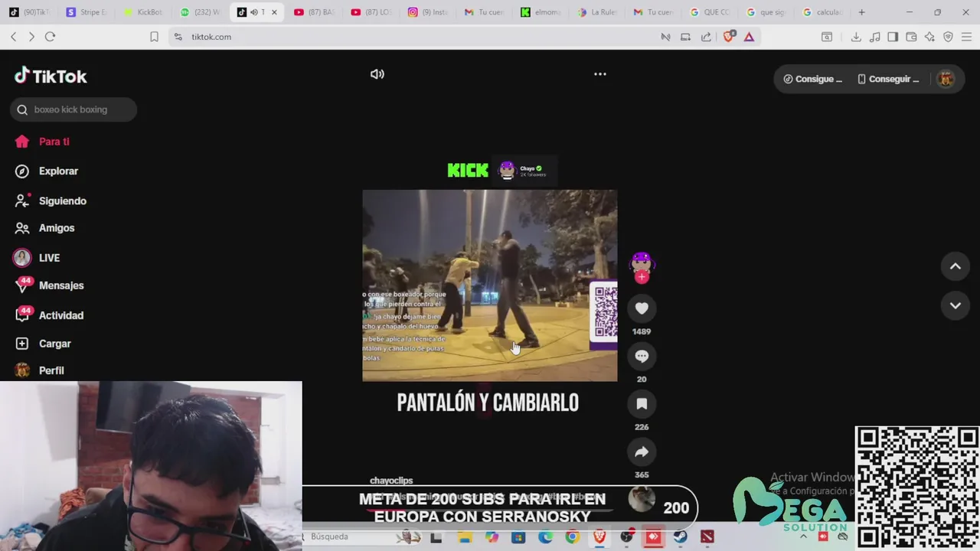Mute the TikTok video with speaker icon
Image resolution: width=980 pixels, height=551 pixels.
click(377, 74)
